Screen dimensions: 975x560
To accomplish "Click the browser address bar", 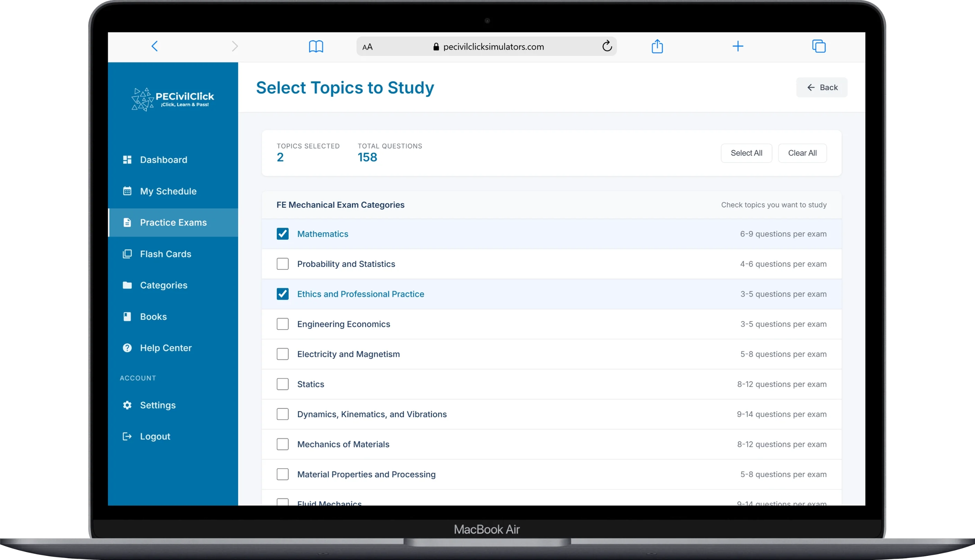I will 492,46.
